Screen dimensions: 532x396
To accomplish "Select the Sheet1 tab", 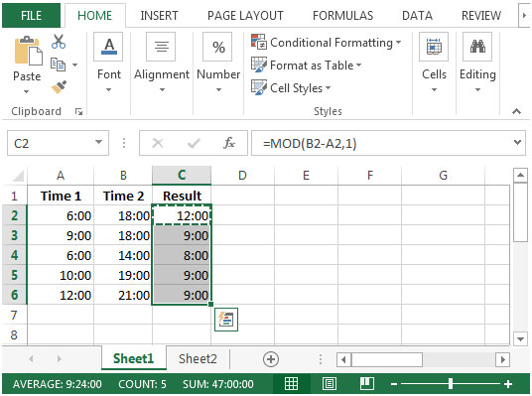I will (133, 358).
